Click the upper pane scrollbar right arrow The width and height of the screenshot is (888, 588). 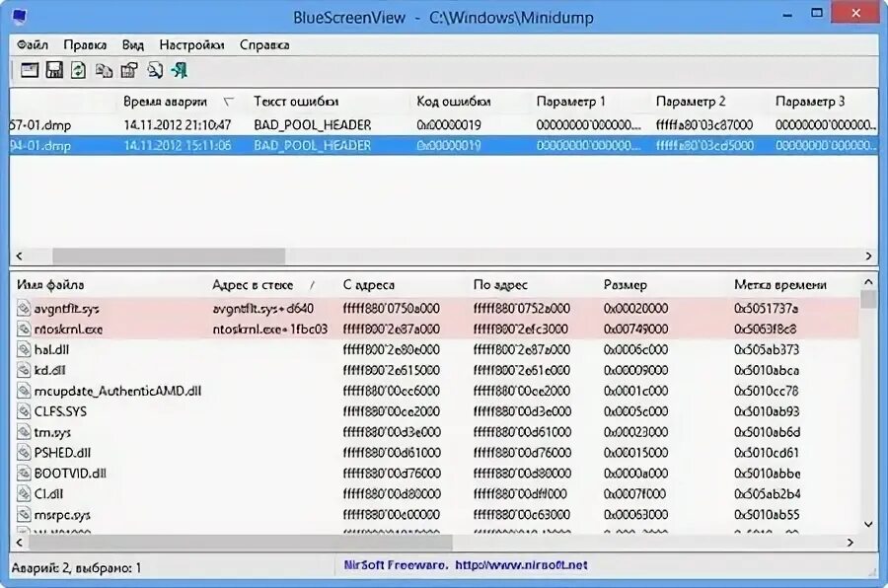868,257
